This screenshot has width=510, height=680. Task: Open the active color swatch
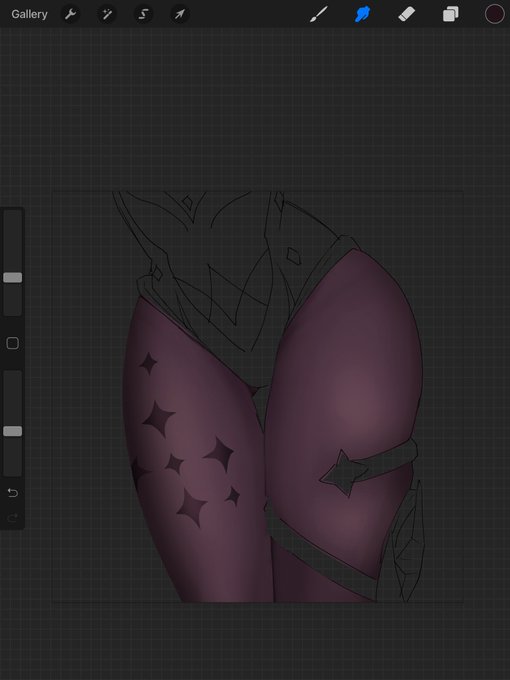[x=494, y=14]
